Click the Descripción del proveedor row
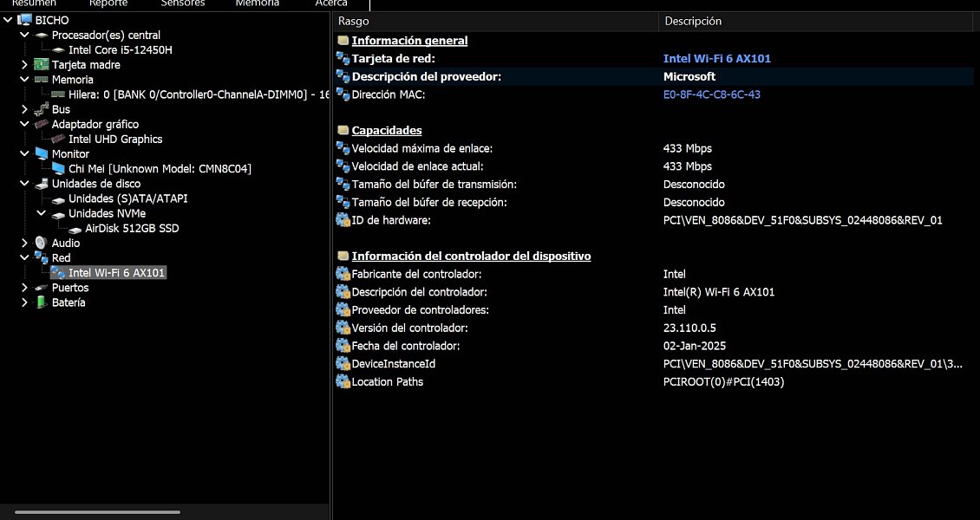Image resolution: width=980 pixels, height=520 pixels. 654,77
